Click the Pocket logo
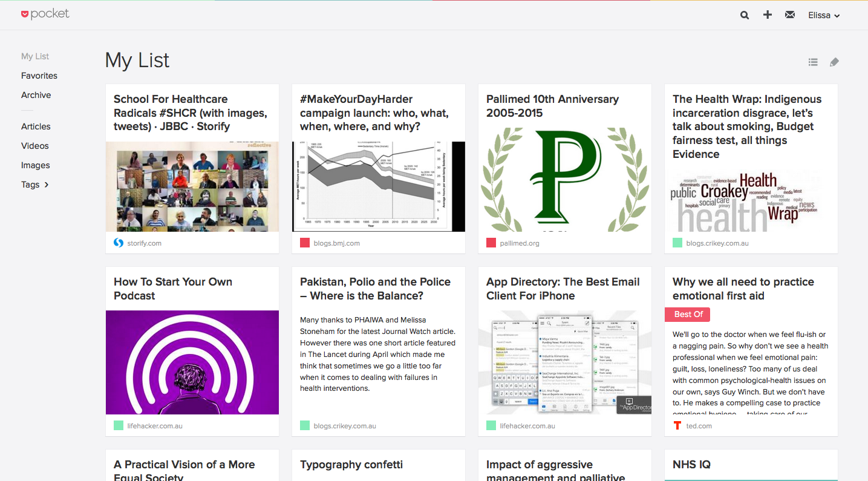 pyautogui.click(x=45, y=14)
